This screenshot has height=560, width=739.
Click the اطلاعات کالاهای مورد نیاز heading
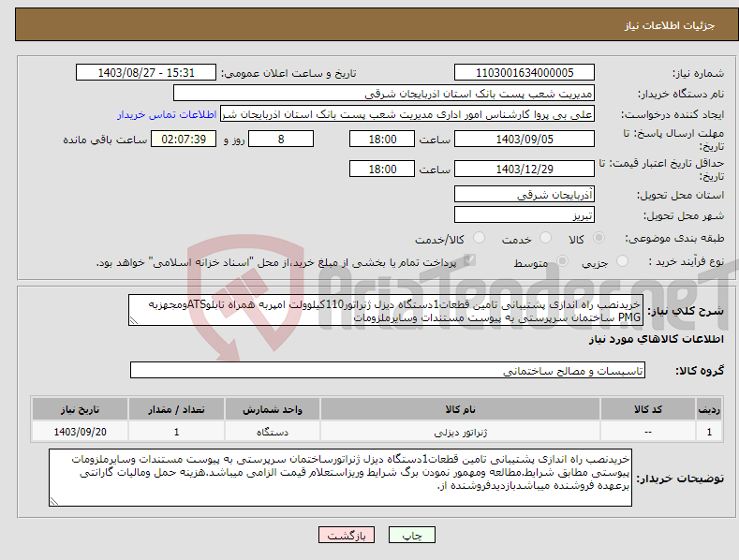click(x=656, y=339)
